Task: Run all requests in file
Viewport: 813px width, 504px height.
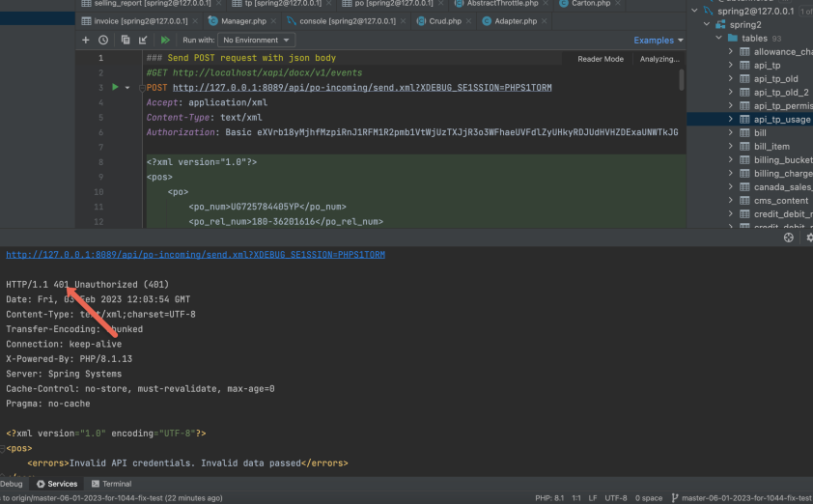Action: click(x=165, y=40)
